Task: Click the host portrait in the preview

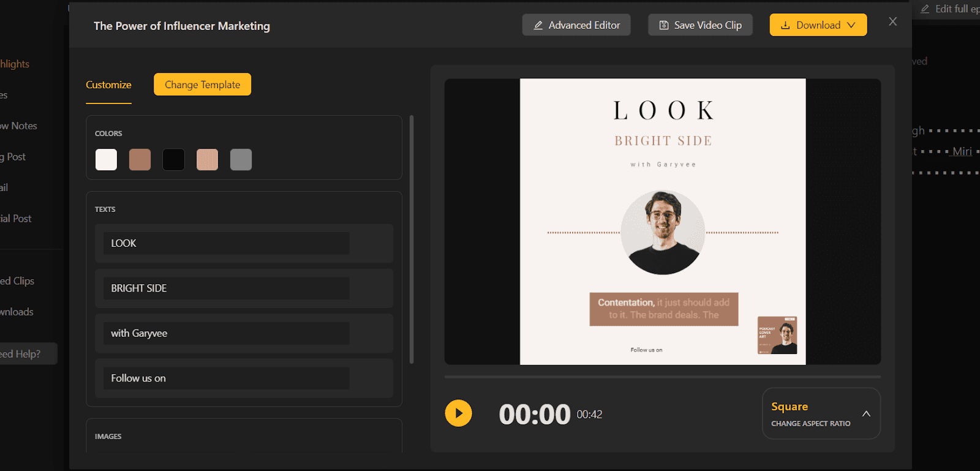Action: pos(663,233)
